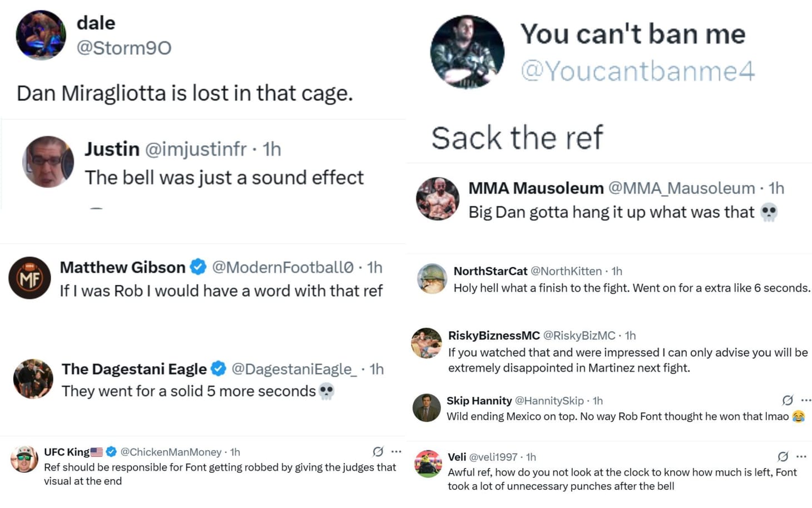
Task: Click the @Youcantbanme4 handle link
Action: pyautogui.click(x=641, y=71)
